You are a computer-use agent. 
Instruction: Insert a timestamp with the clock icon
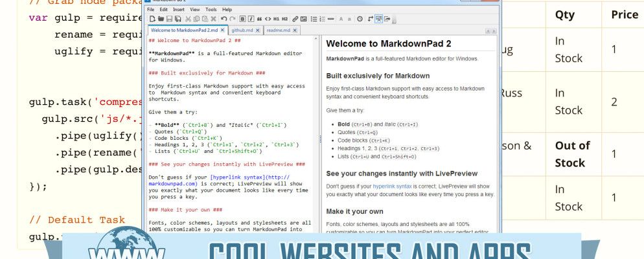(x=360, y=19)
